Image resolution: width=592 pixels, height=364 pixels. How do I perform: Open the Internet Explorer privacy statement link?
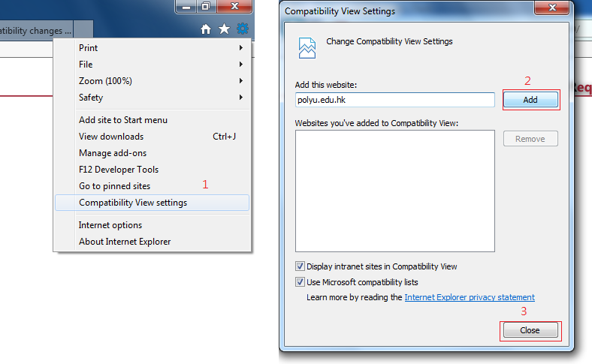pos(470,297)
